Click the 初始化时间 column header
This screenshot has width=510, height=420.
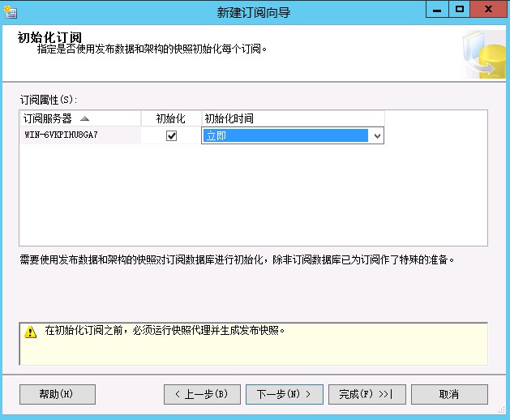pyautogui.click(x=229, y=118)
